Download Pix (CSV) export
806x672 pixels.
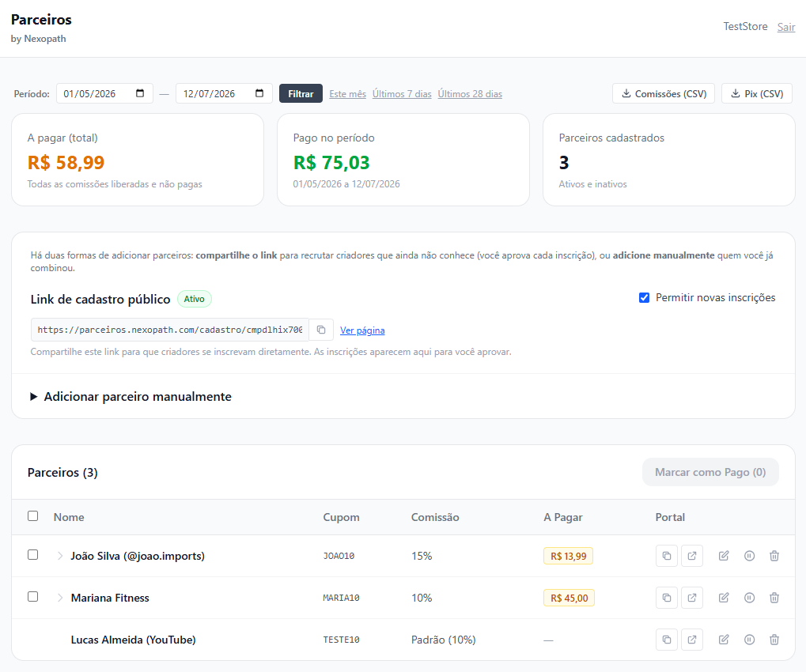[x=757, y=93]
